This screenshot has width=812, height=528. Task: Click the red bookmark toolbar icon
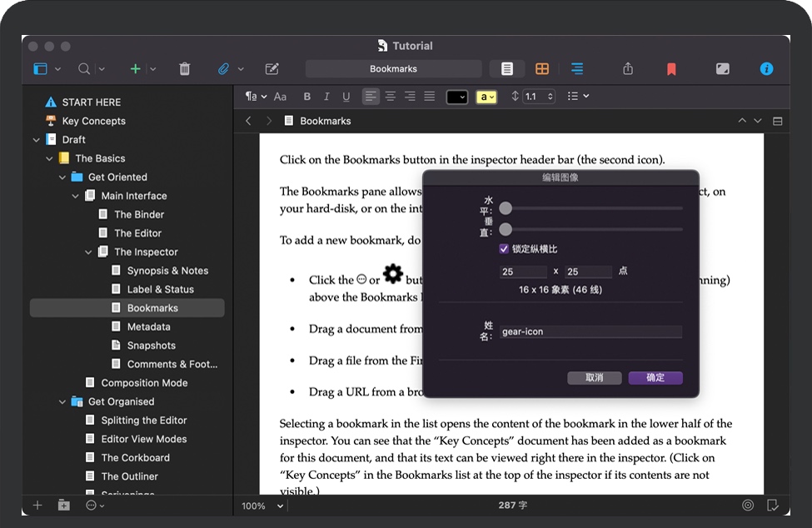pos(671,69)
